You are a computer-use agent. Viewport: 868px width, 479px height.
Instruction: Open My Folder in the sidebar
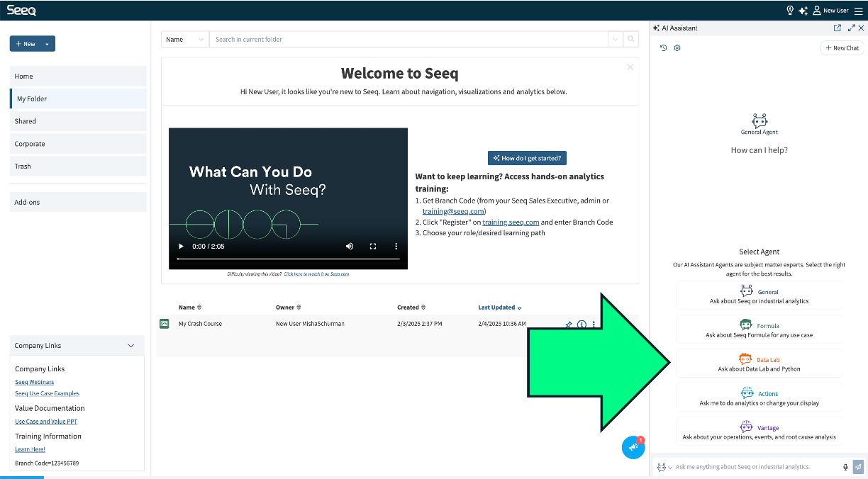tap(33, 98)
